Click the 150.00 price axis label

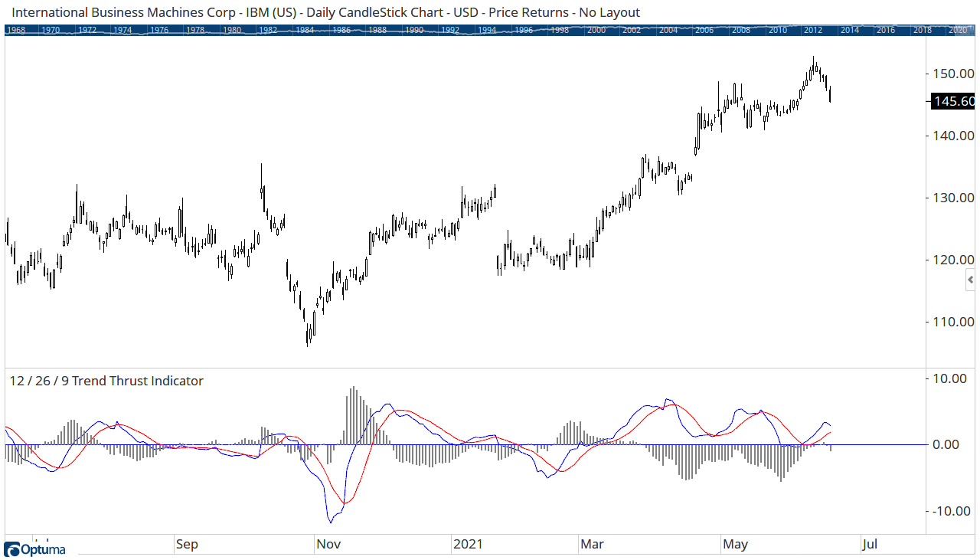(952, 74)
